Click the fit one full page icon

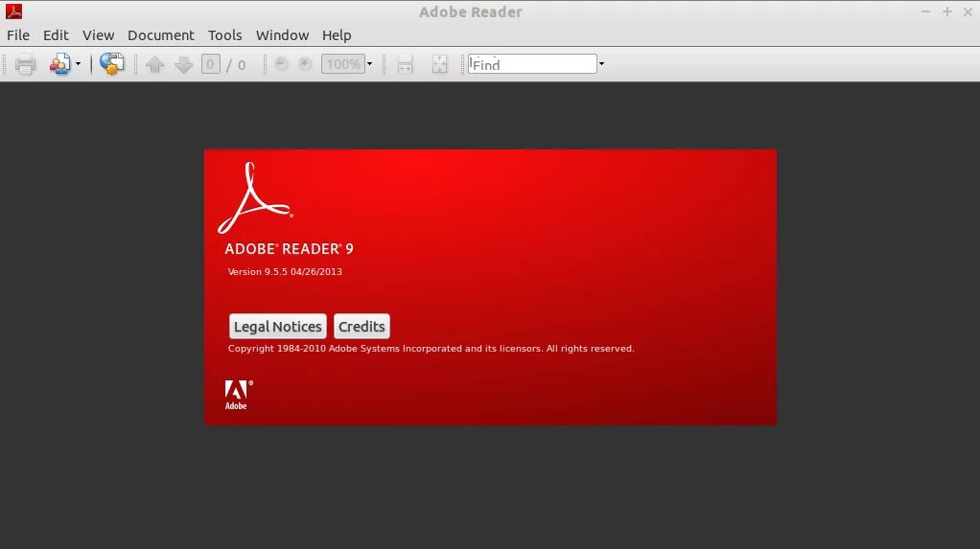tap(439, 64)
